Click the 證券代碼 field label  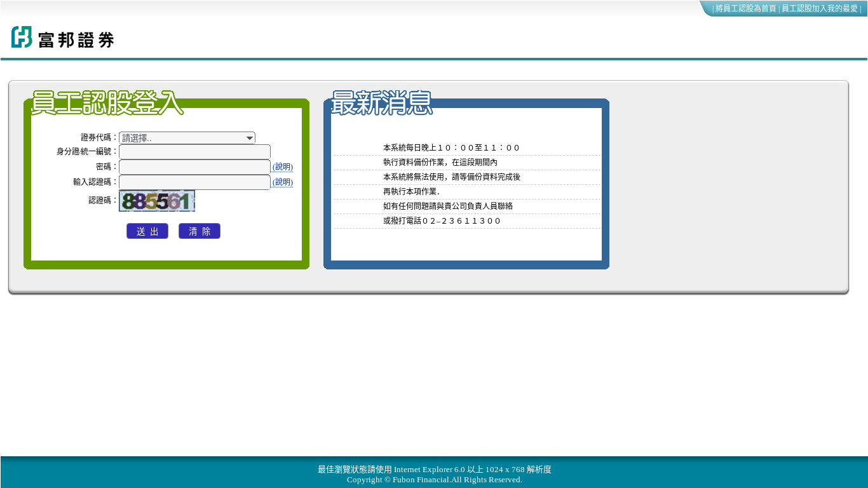point(100,137)
